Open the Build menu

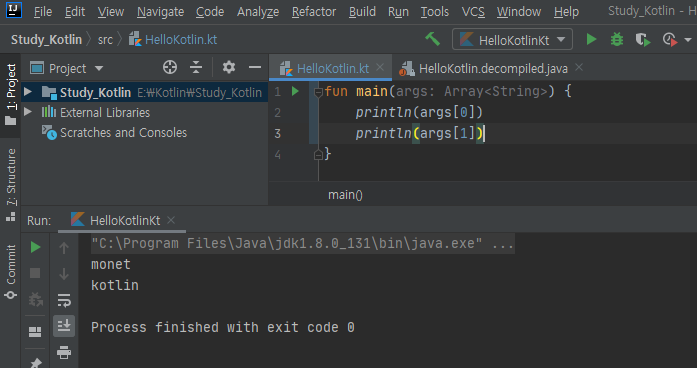click(362, 12)
